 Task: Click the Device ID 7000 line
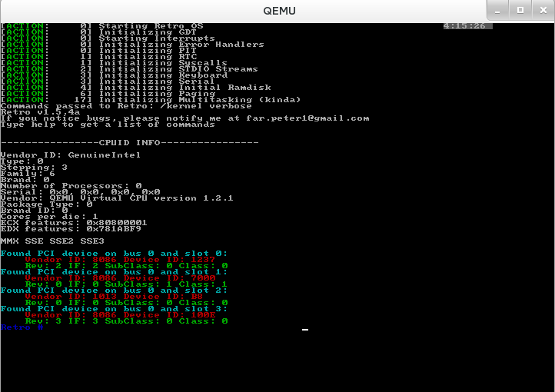tap(120, 278)
